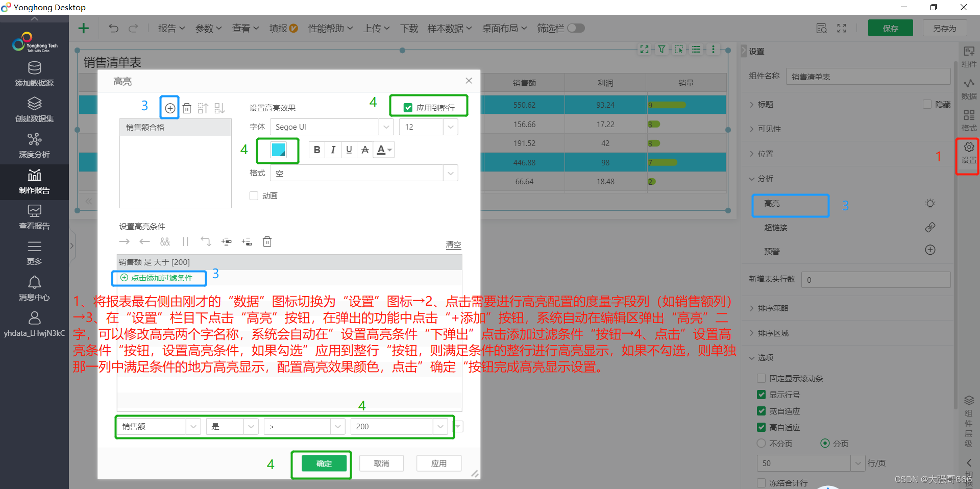Image resolution: width=980 pixels, height=489 pixels.
Task: Delete the selected highlight condition
Action: 267,241
